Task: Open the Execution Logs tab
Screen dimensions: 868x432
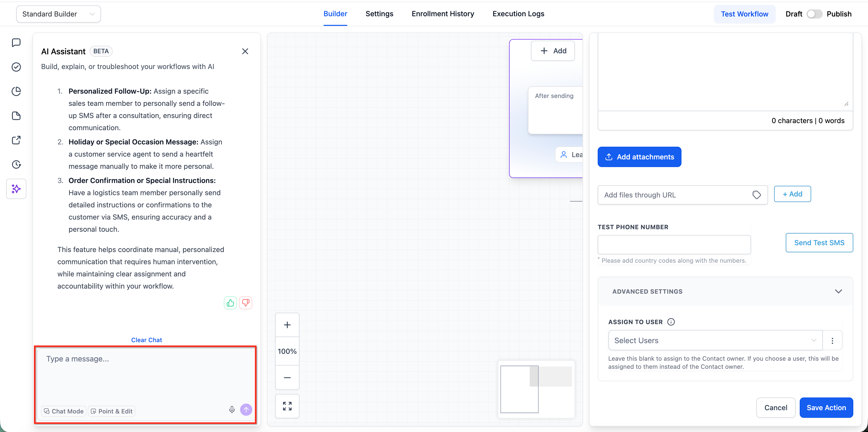Action: point(518,14)
